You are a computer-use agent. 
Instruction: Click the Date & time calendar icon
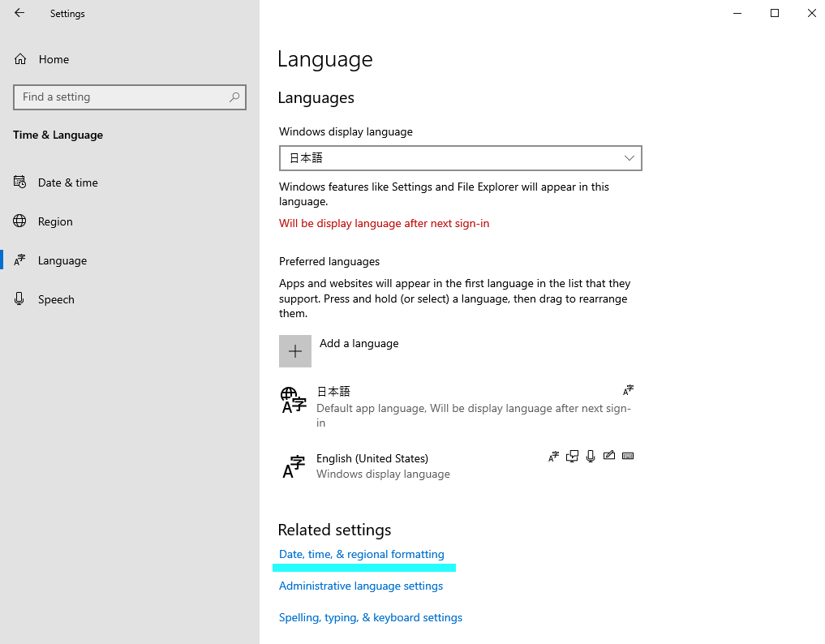pos(19,182)
